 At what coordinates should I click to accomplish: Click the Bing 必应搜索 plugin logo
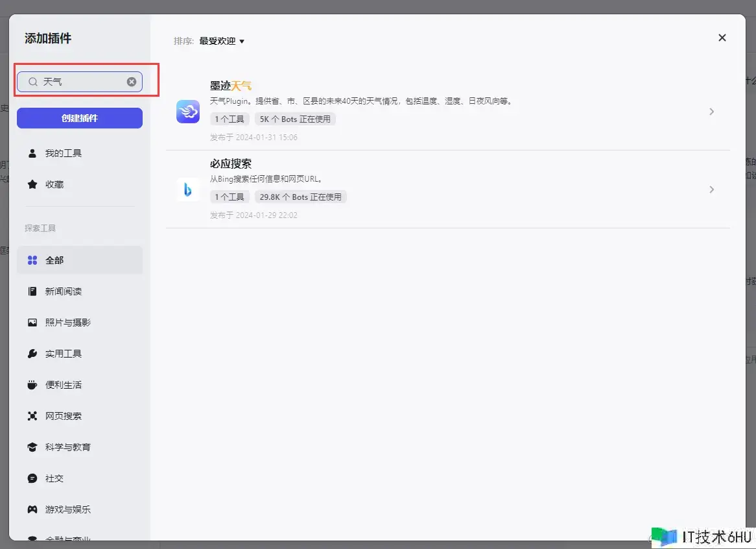point(188,189)
